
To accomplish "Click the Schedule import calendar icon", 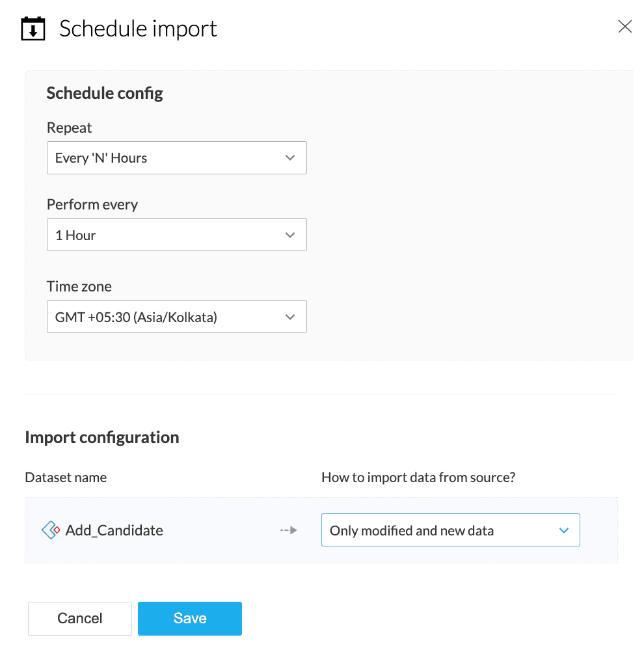I will (33, 29).
